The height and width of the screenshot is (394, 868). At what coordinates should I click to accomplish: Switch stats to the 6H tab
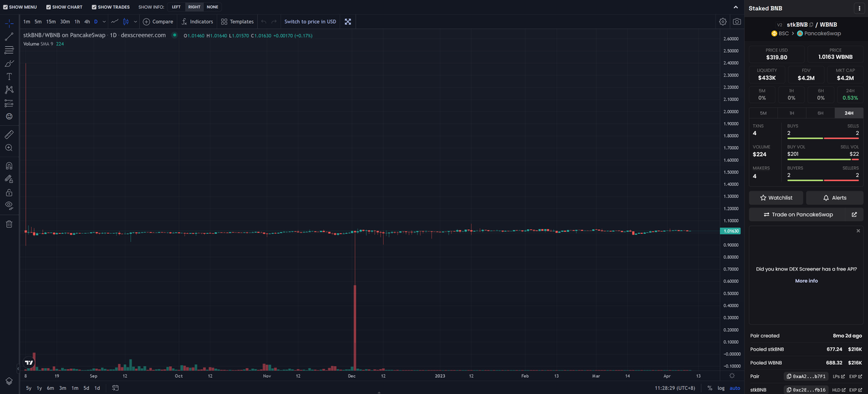820,113
